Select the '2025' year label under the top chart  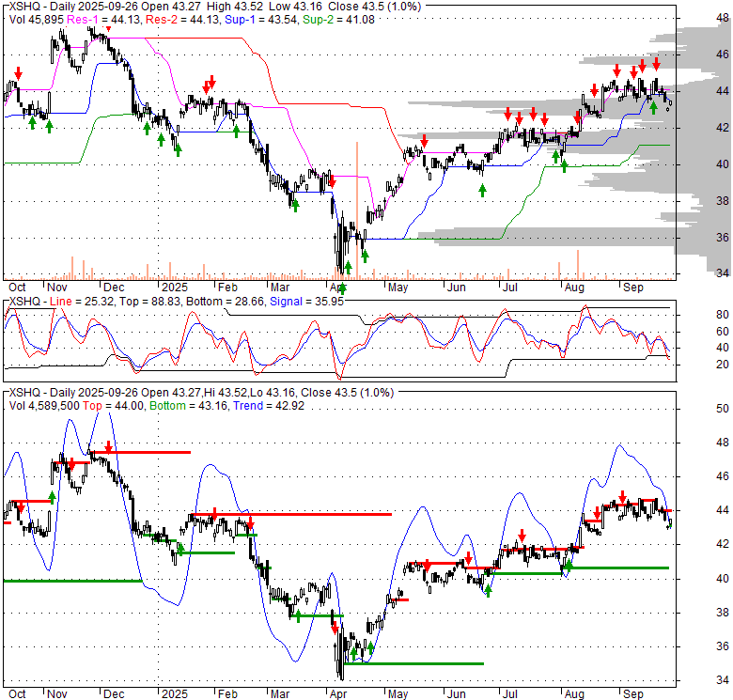pos(175,288)
